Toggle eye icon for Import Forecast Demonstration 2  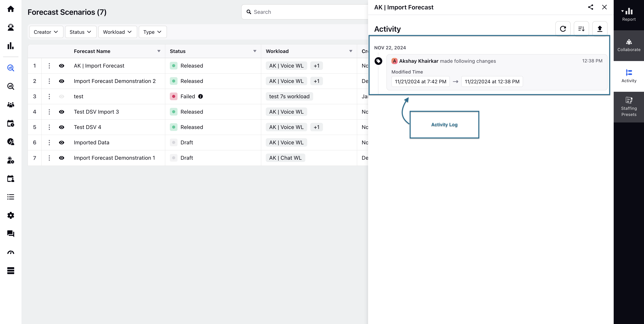pos(61,81)
